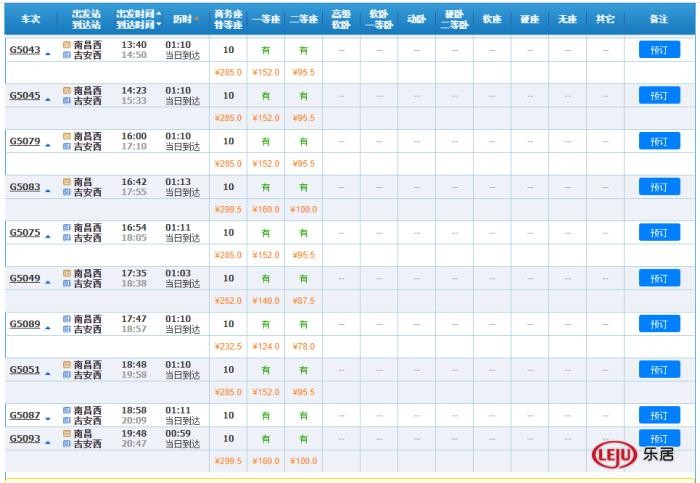The width and height of the screenshot is (700, 483).
Task: Toggle the arrow beside train G5089
Action: [x=47, y=325]
